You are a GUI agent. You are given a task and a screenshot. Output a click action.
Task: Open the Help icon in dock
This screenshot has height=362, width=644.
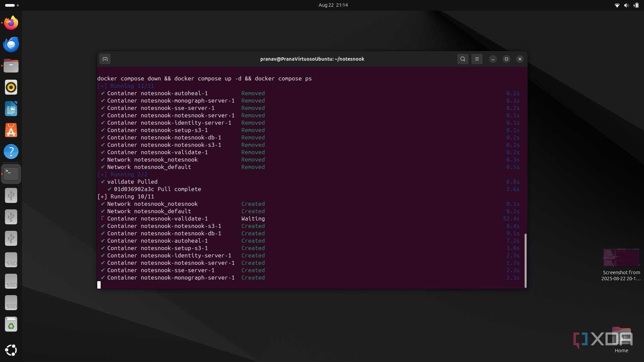tap(11, 152)
